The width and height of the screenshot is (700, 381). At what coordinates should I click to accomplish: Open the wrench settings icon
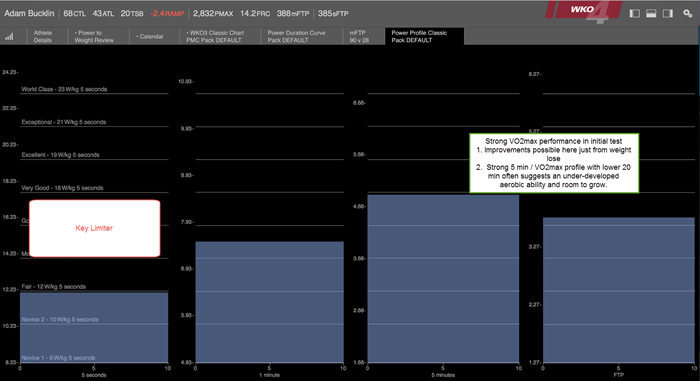pos(688,13)
